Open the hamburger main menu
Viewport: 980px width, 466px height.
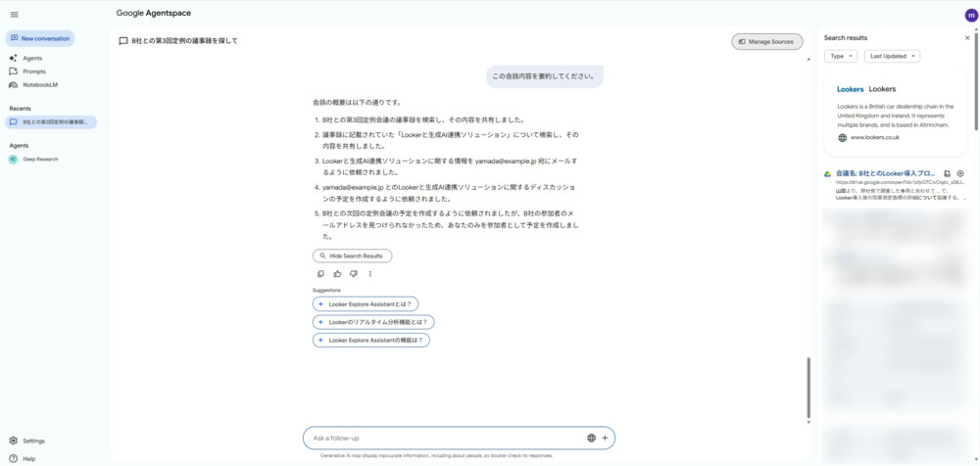(x=15, y=15)
